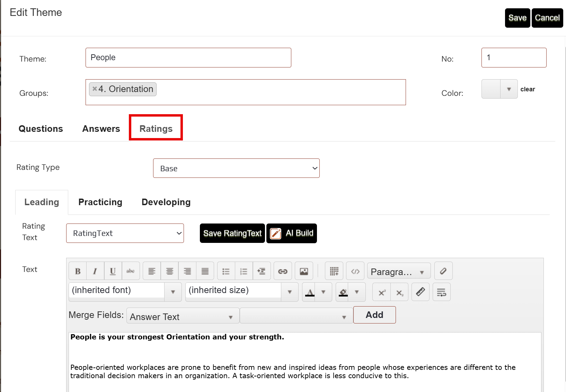Align text left
Viewport: 566px width, 392px height.
pyautogui.click(x=152, y=271)
